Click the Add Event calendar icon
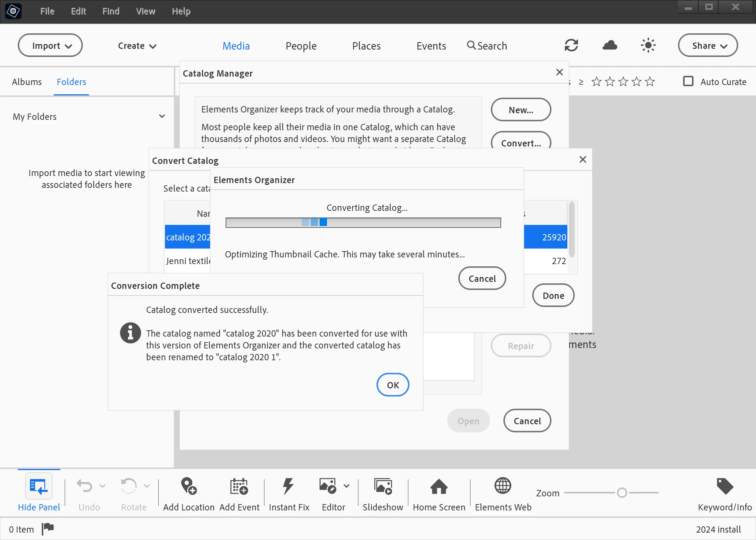This screenshot has height=540, width=756. tap(239, 486)
